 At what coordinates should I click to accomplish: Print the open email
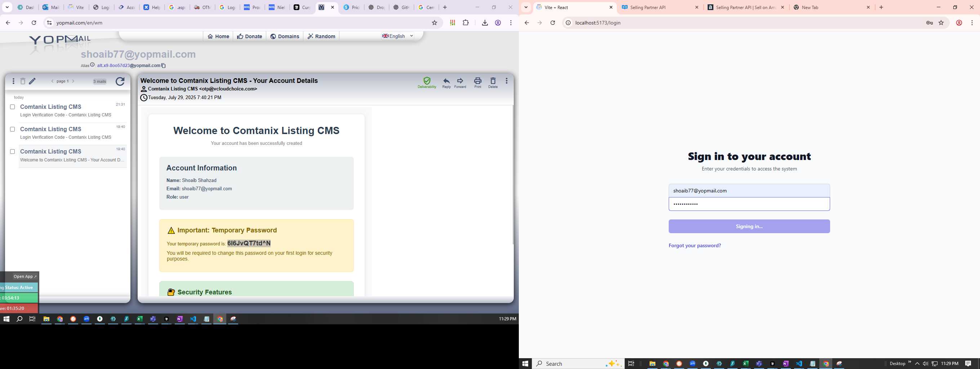click(477, 83)
